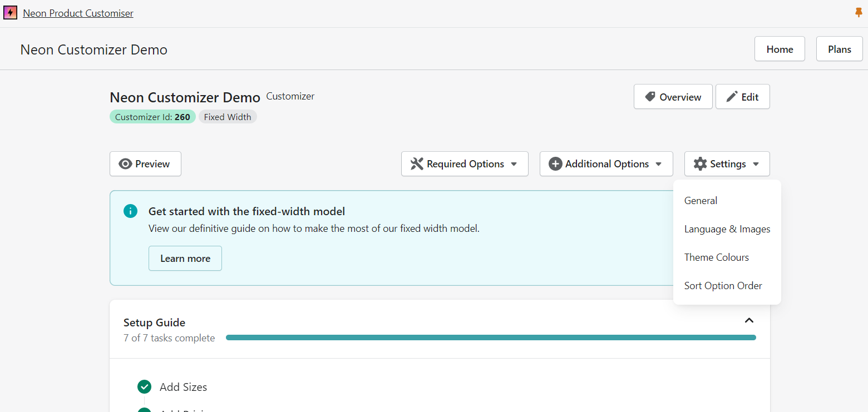Image resolution: width=868 pixels, height=412 pixels.
Task: Click the tag icon on Overview
Action: 650,97
